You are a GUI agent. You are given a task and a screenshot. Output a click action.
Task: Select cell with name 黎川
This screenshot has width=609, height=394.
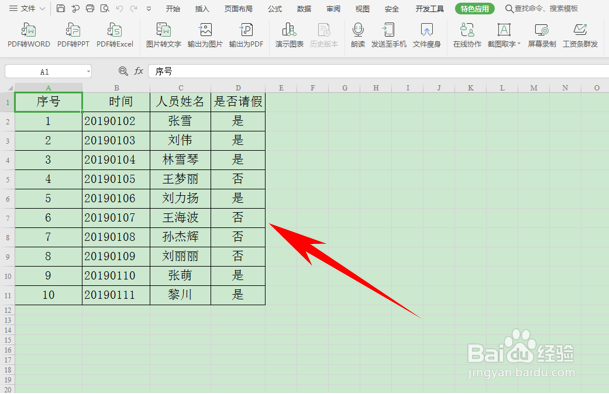(180, 295)
